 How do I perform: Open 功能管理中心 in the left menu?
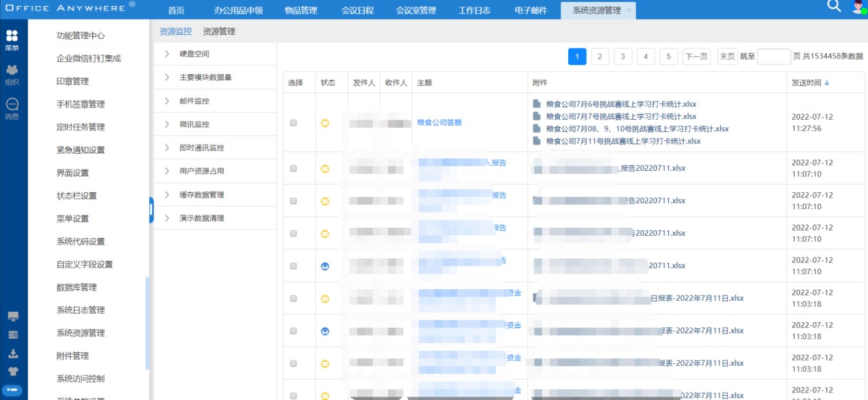tap(80, 36)
